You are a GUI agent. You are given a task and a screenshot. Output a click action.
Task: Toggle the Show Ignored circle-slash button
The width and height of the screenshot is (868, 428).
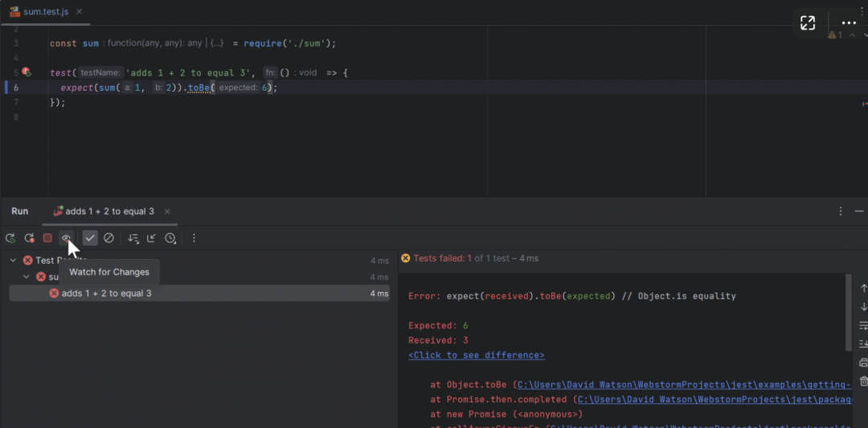(x=109, y=238)
